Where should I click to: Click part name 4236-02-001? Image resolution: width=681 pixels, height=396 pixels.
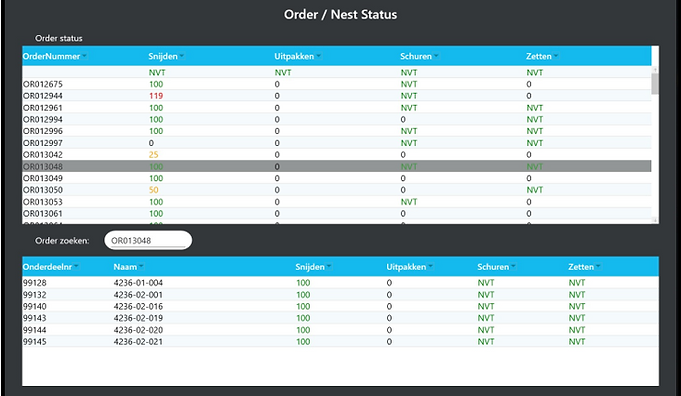tap(138, 295)
